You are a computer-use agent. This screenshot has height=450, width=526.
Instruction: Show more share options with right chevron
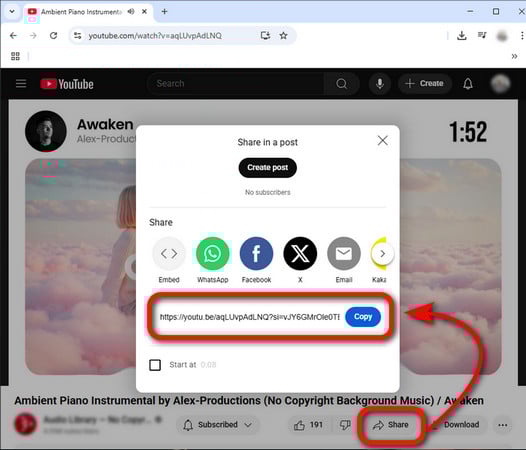click(382, 254)
